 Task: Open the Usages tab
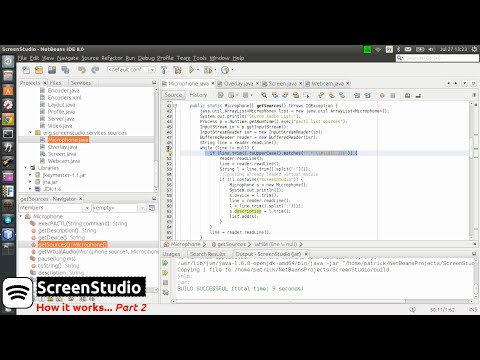171,254
